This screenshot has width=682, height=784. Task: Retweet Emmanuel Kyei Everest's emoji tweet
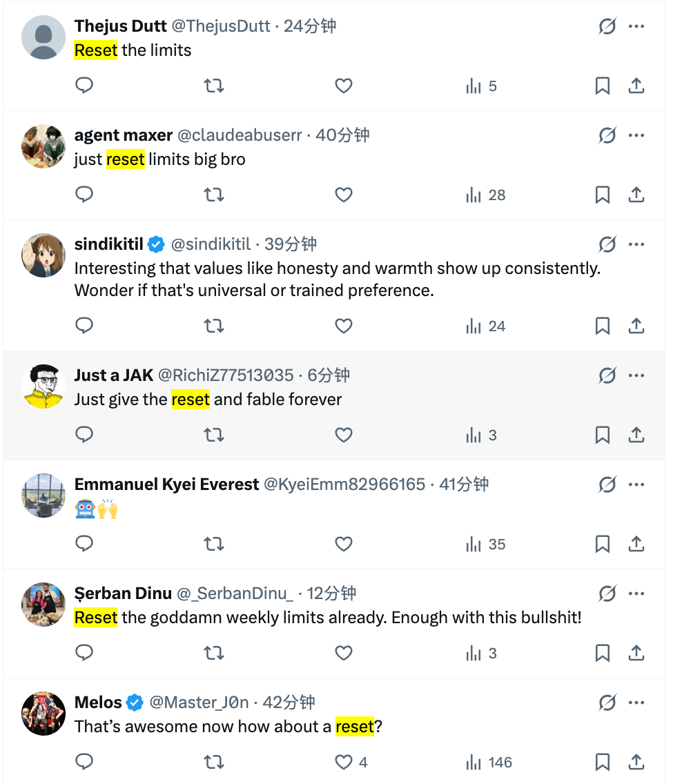click(x=214, y=544)
